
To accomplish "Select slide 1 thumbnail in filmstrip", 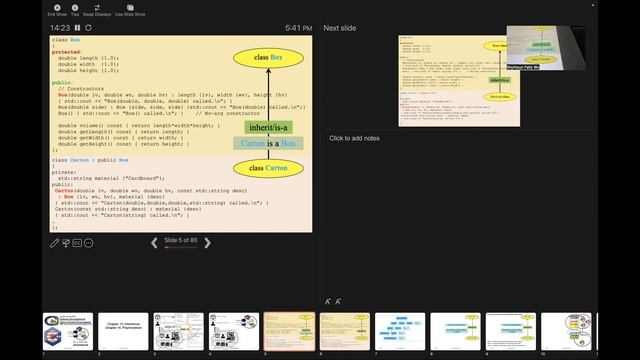I will pyautogui.click(x=68, y=331).
